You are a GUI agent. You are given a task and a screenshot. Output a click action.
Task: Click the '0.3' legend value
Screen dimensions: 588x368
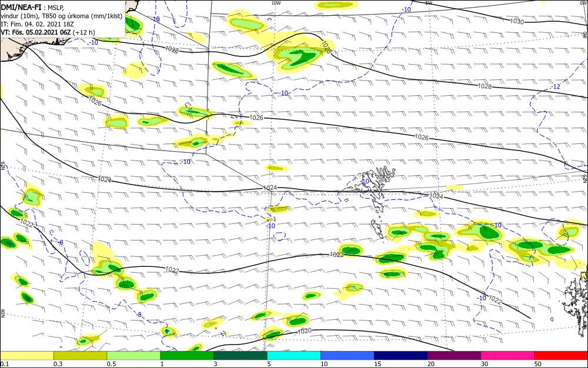coord(58,364)
